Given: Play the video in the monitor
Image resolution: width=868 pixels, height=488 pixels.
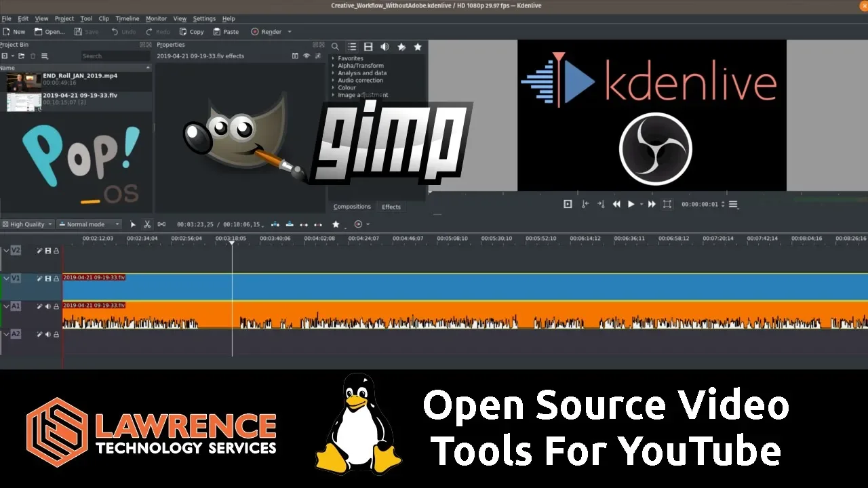Looking at the screenshot, I should pos(631,204).
